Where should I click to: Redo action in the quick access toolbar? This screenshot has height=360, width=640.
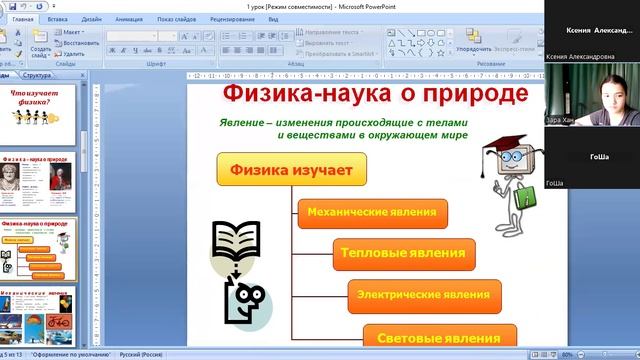coord(40,6)
